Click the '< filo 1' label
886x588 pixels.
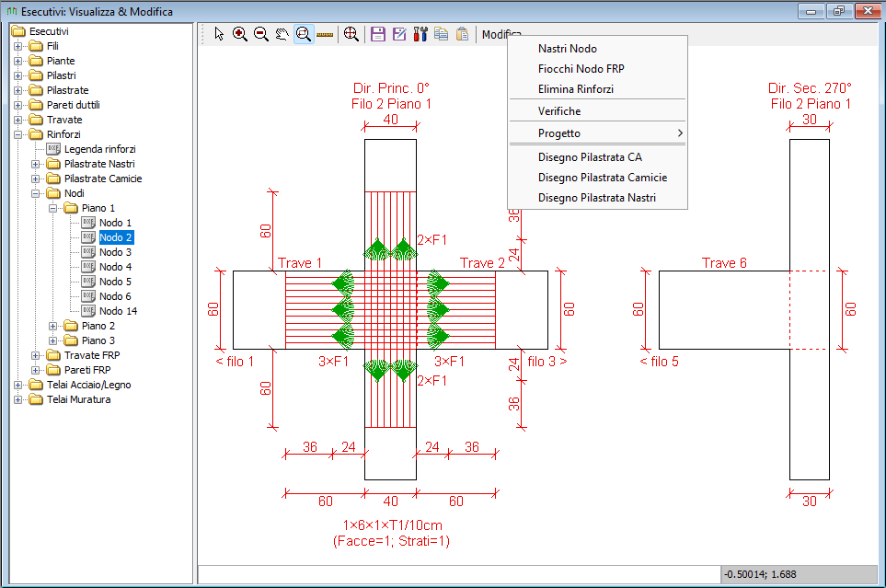coord(235,362)
